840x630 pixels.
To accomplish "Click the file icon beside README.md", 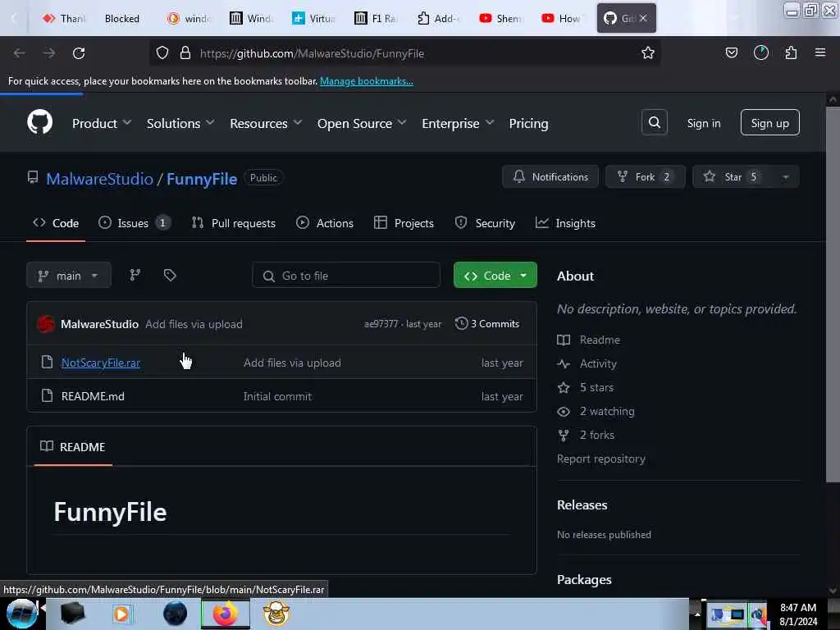I will (x=47, y=396).
